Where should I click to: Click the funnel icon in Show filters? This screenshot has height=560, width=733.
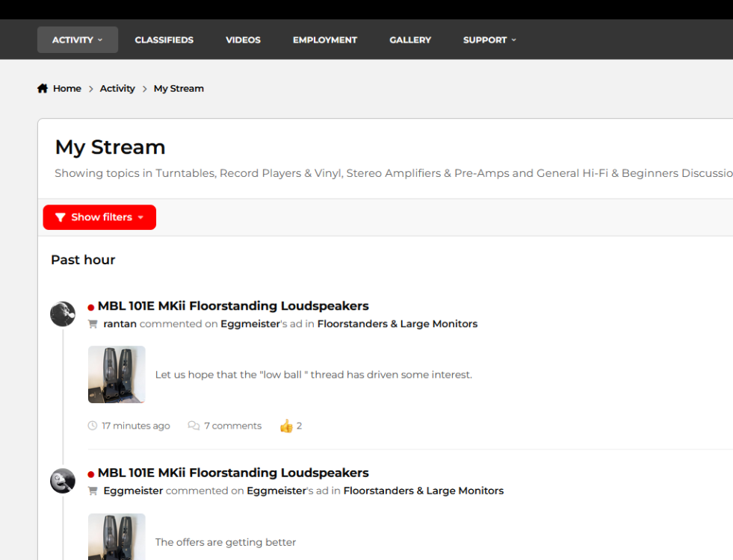(61, 217)
